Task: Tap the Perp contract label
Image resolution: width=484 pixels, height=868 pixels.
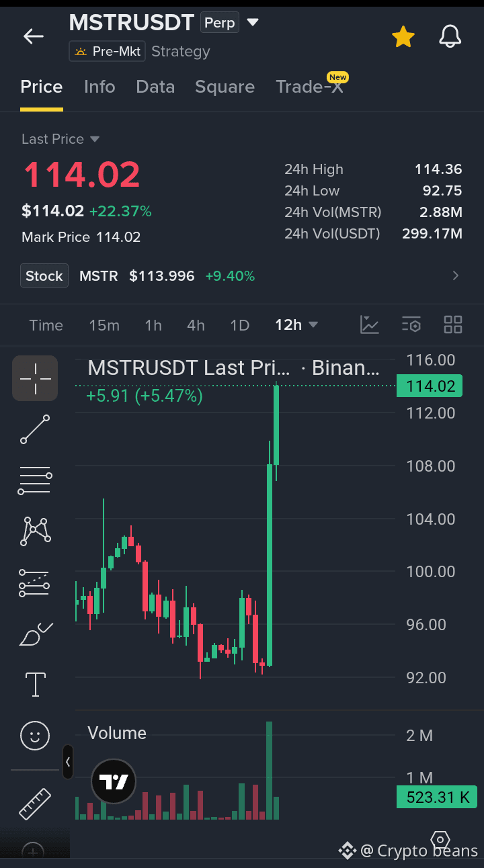Action: pos(220,23)
